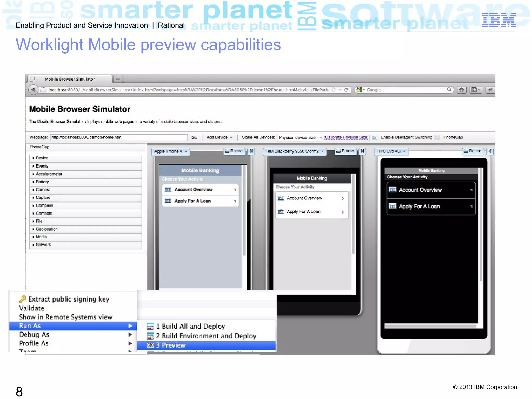Viewport: 532px width, 399px height.
Task: Close the RIM Blackberry simulator
Action: click(362, 151)
